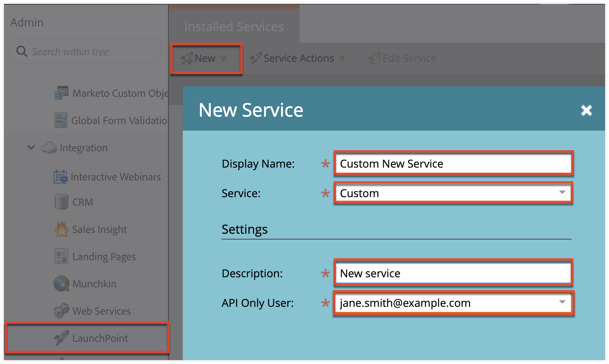Click the CRM database icon

61,202
